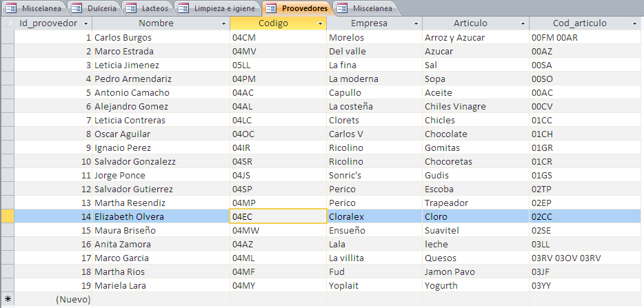Click the cell Anita Zamora

pos(161,244)
